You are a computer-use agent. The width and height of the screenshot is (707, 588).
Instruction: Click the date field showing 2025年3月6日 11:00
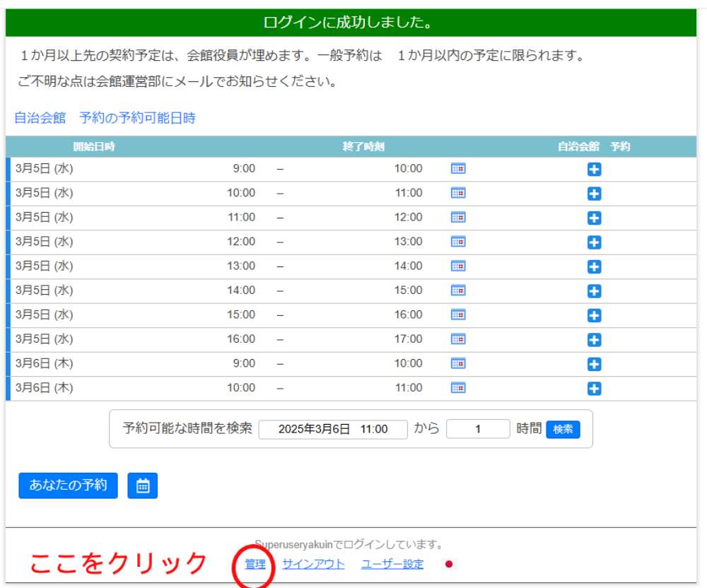pos(333,429)
